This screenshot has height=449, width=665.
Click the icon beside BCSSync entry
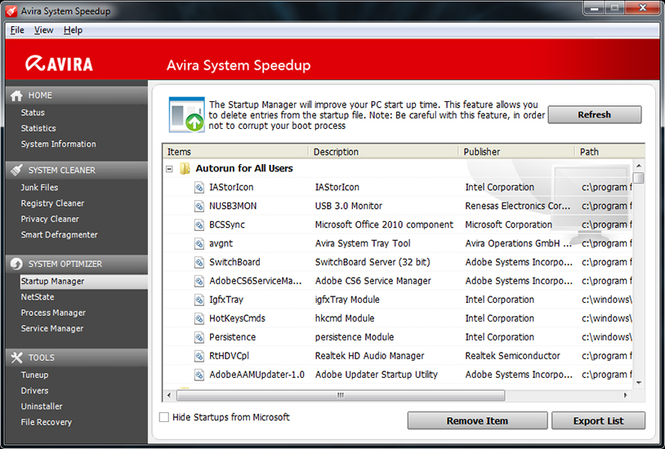[199, 225]
